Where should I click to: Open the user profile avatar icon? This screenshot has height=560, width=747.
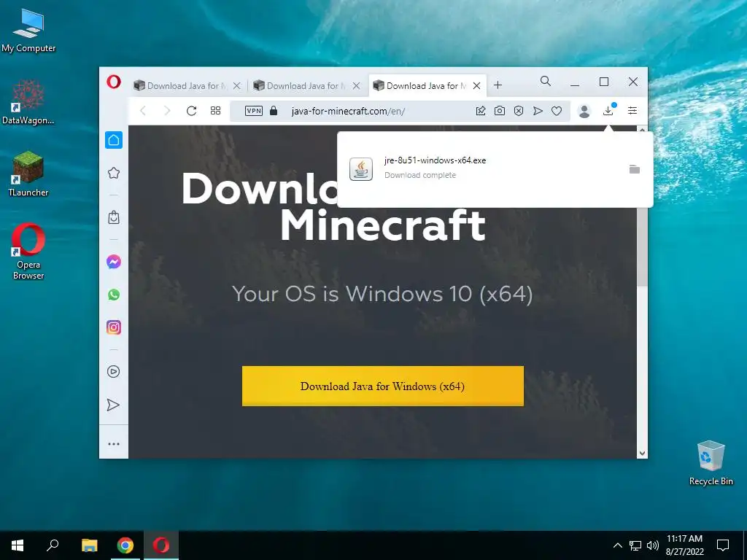coord(584,111)
